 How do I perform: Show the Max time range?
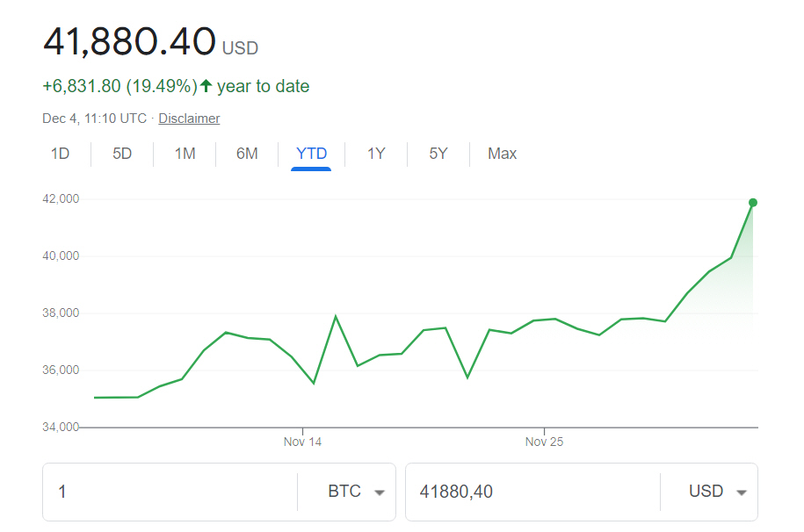pyautogui.click(x=502, y=154)
